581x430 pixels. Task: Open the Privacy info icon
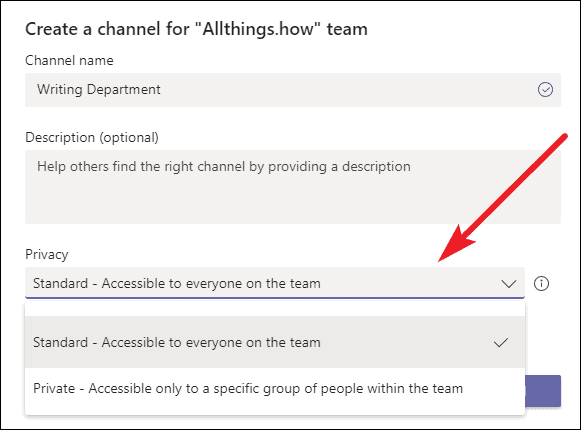[x=541, y=284]
